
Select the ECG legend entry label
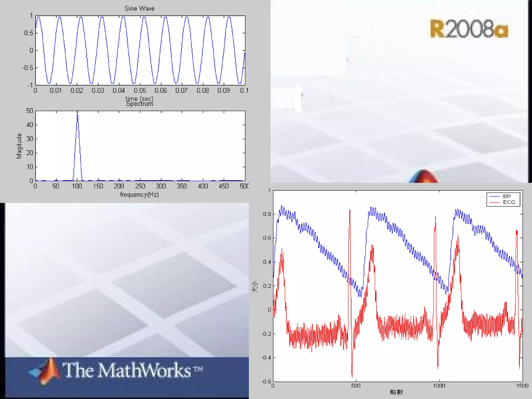pos(509,202)
